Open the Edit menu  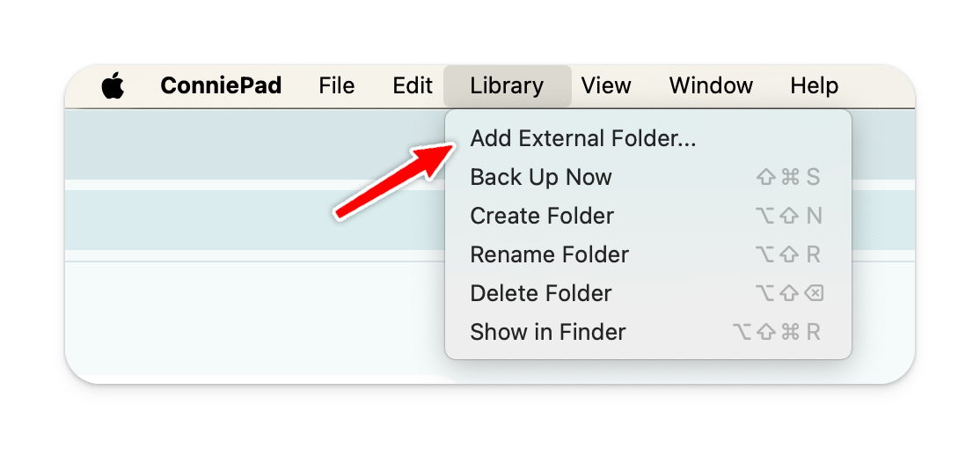pos(413,86)
